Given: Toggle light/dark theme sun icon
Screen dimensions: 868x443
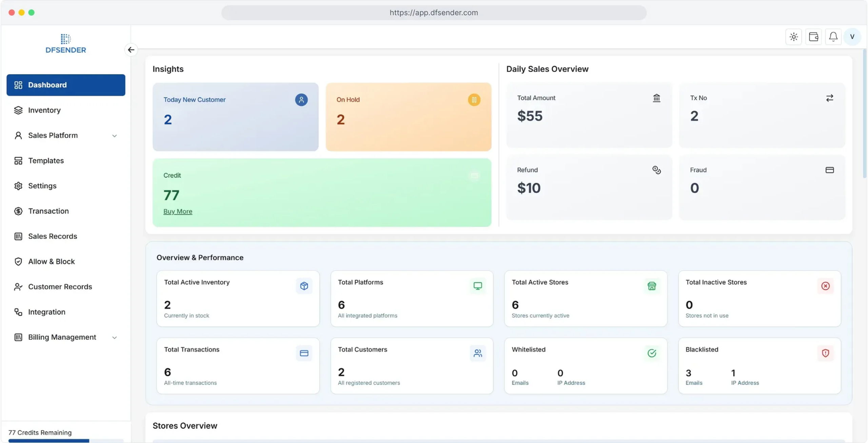Looking at the screenshot, I should (793, 37).
